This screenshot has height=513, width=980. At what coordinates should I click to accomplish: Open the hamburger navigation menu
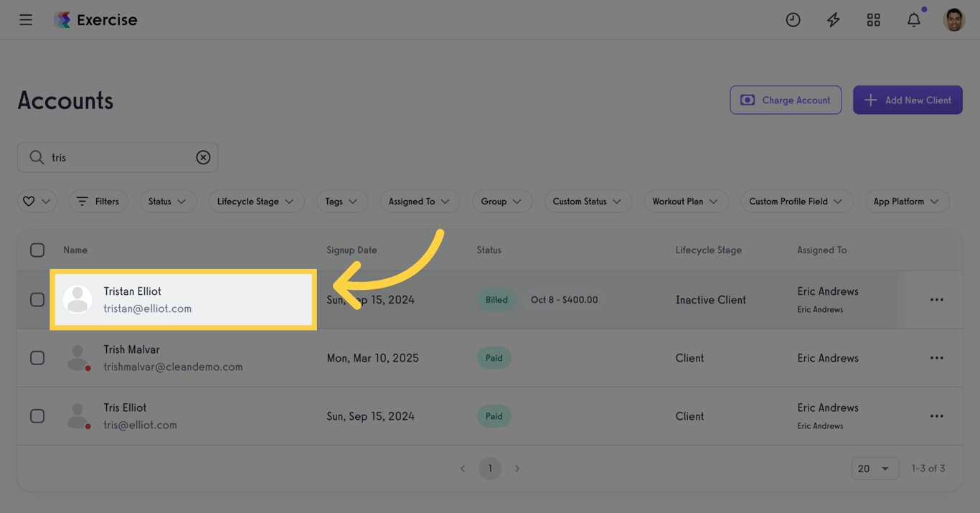point(26,19)
